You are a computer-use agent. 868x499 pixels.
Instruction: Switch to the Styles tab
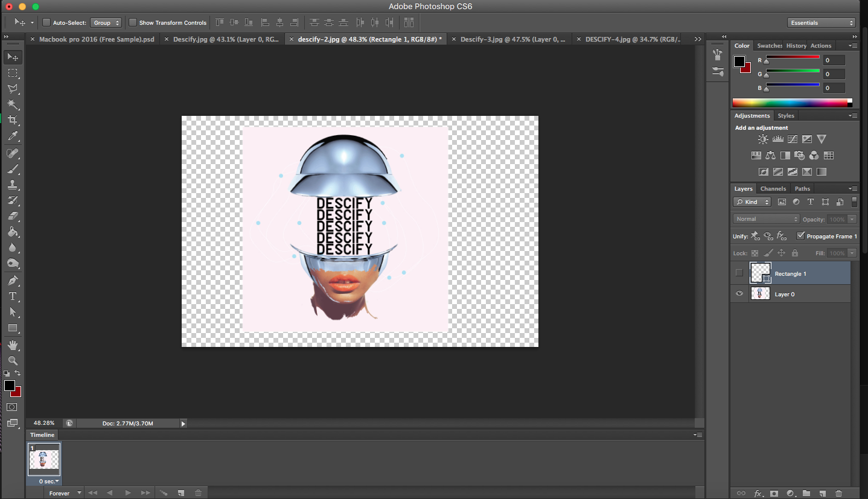pyautogui.click(x=785, y=116)
